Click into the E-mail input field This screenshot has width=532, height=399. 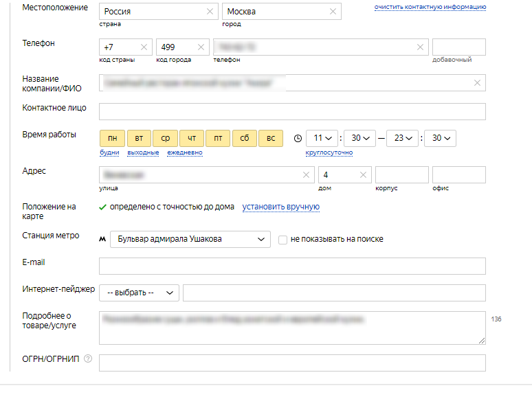pyautogui.click(x=292, y=266)
